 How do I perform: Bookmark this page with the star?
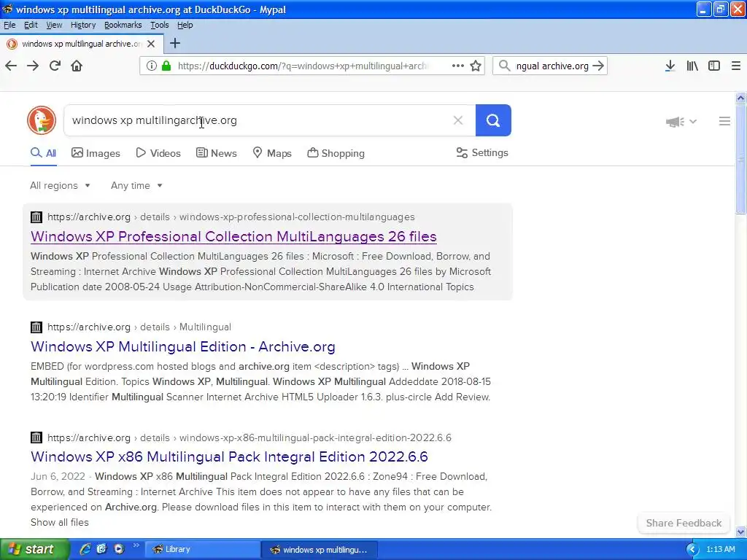point(476,66)
